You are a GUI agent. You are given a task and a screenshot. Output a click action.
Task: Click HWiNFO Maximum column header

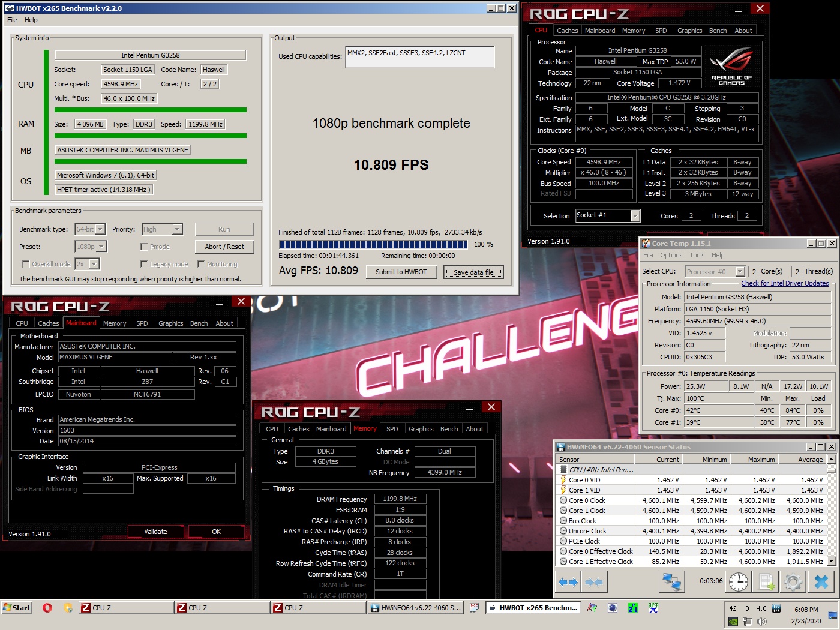[754, 460]
